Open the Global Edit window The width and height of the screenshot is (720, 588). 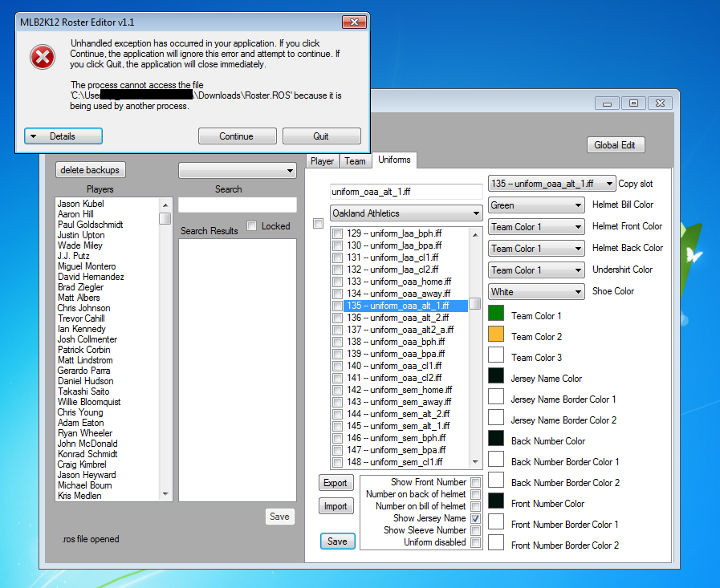click(616, 145)
